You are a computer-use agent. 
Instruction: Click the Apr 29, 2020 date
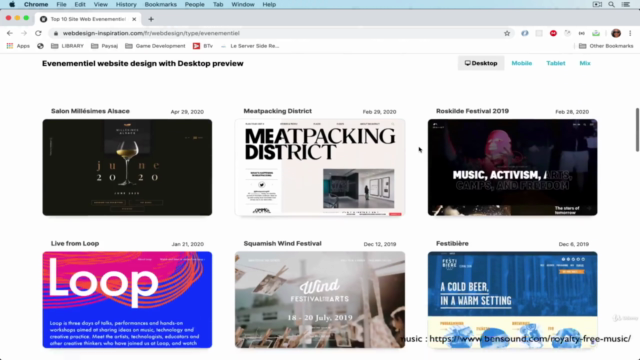[187, 112]
